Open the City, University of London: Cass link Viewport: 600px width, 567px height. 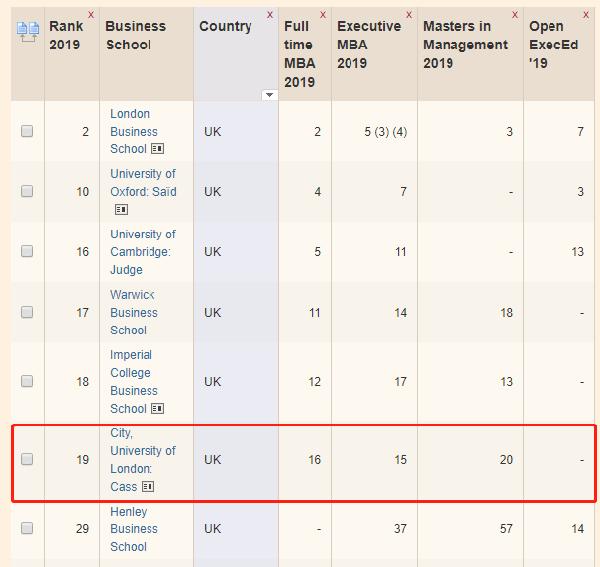[143, 459]
